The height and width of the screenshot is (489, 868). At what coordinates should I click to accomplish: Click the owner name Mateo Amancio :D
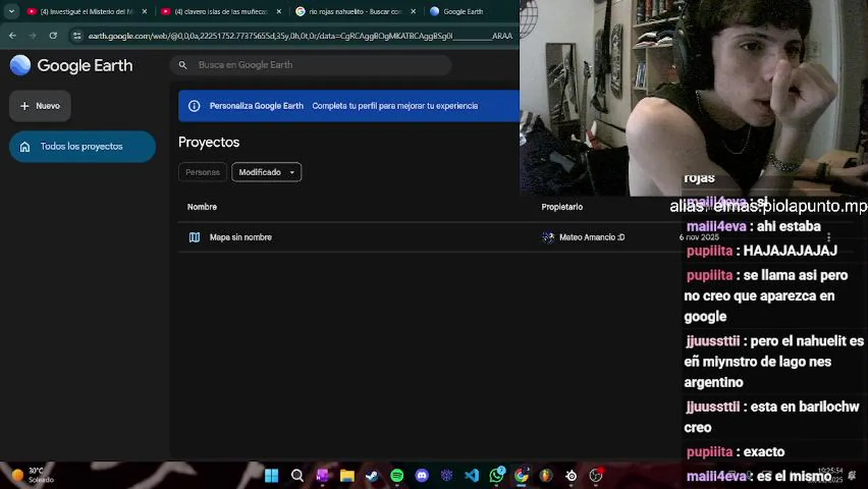(592, 237)
